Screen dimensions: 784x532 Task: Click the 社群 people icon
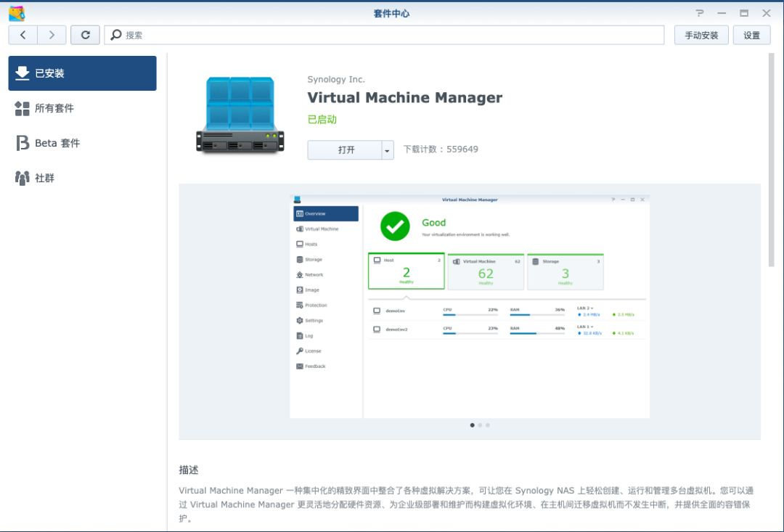(x=22, y=178)
